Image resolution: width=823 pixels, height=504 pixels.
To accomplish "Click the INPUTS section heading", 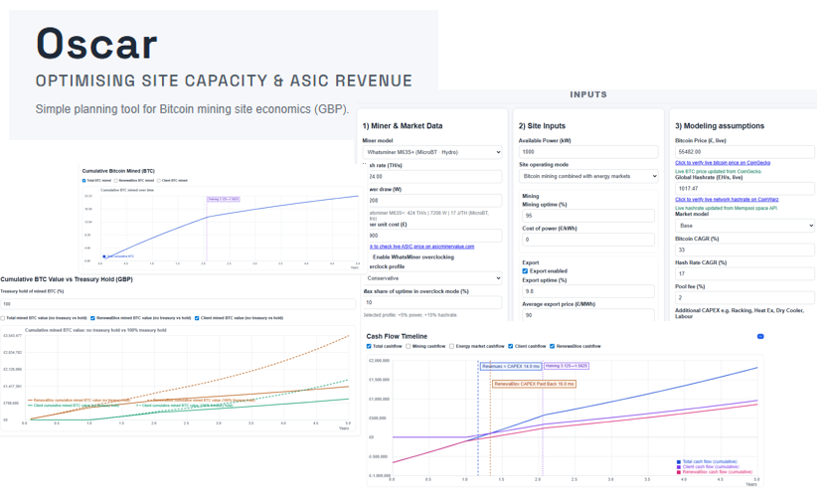I will 588,94.
